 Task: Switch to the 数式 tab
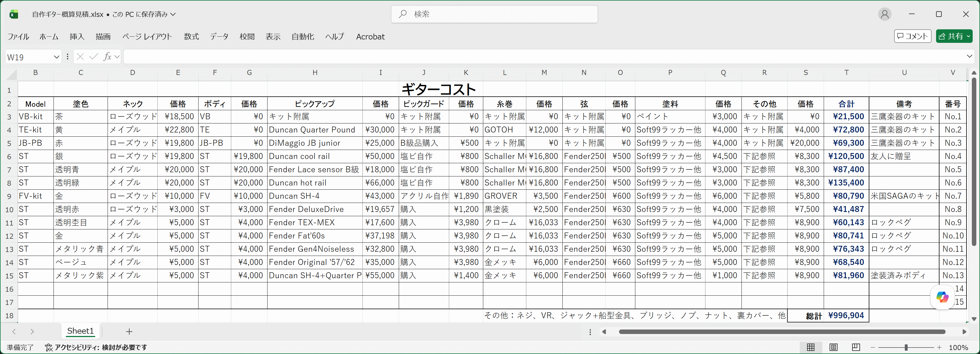coord(191,37)
